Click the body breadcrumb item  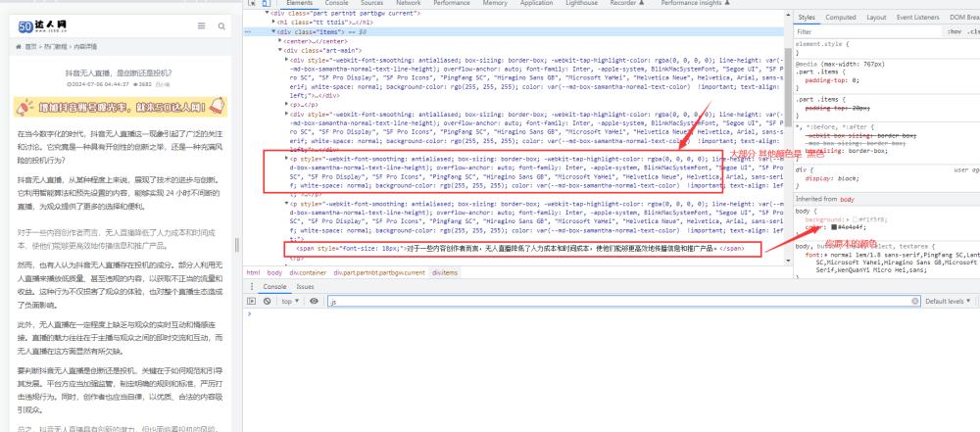point(274,272)
